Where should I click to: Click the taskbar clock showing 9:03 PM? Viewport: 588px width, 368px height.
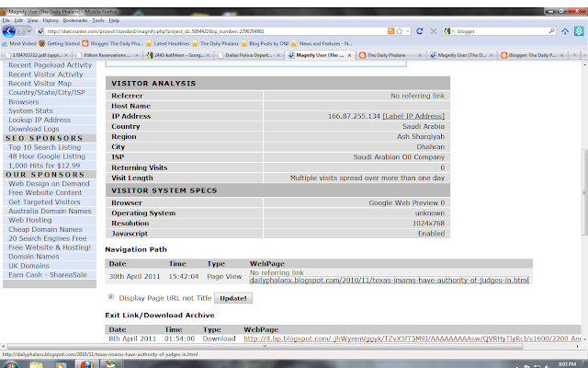(x=567, y=364)
